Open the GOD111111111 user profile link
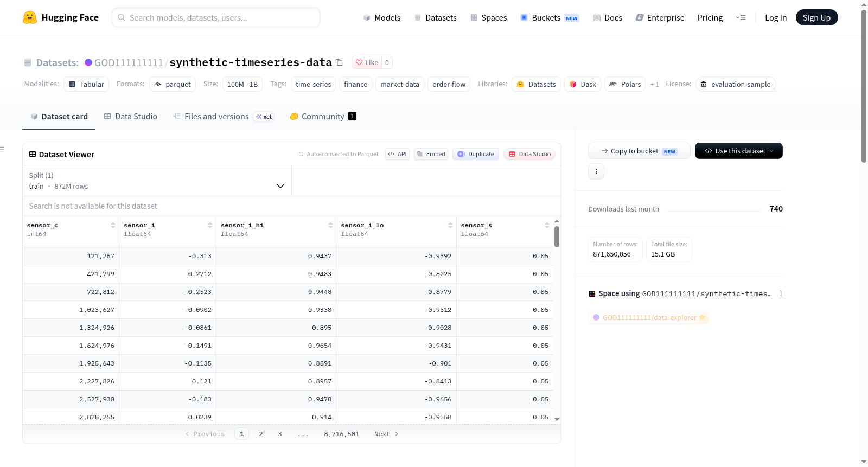 coord(129,62)
